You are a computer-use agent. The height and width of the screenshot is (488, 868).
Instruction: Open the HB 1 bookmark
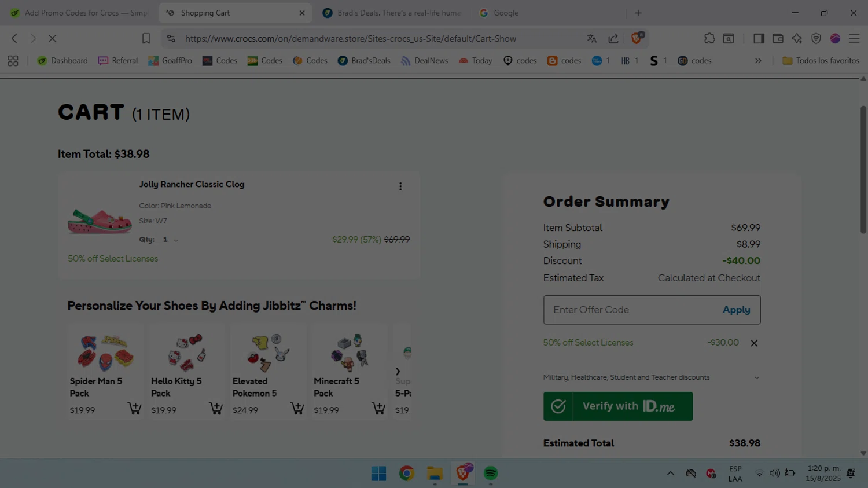[630, 61]
